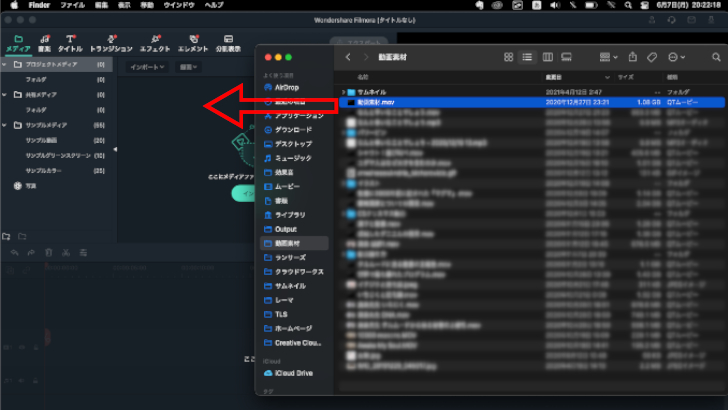Click the scissors split icon above timeline
Viewport: 728px width, 410px height.
(x=66, y=253)
